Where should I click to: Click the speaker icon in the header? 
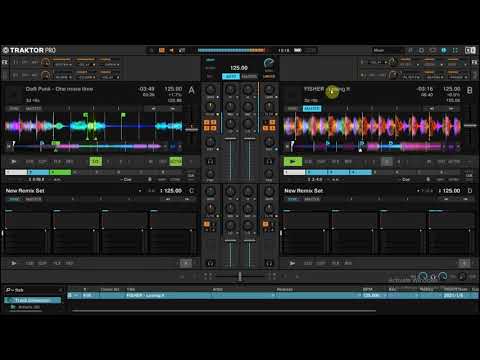[x=172, y=50]
